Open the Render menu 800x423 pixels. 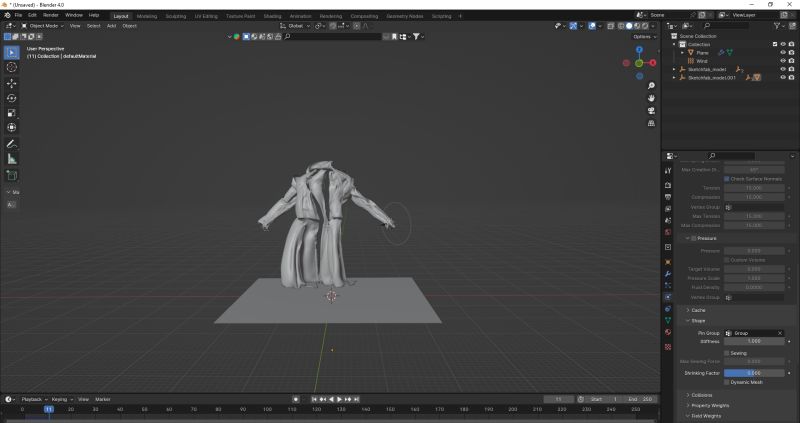51,15
